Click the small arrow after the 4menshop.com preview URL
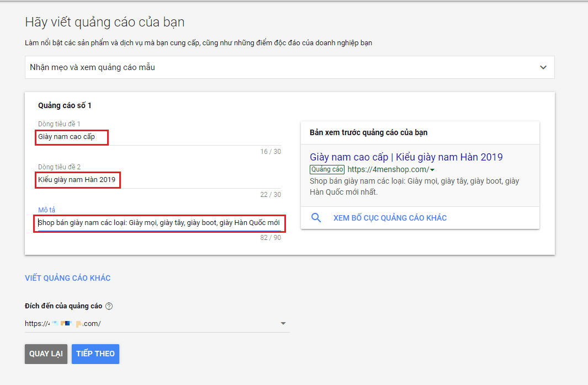The width and height of the screenshot is (588, 385). tap(432, 170)
